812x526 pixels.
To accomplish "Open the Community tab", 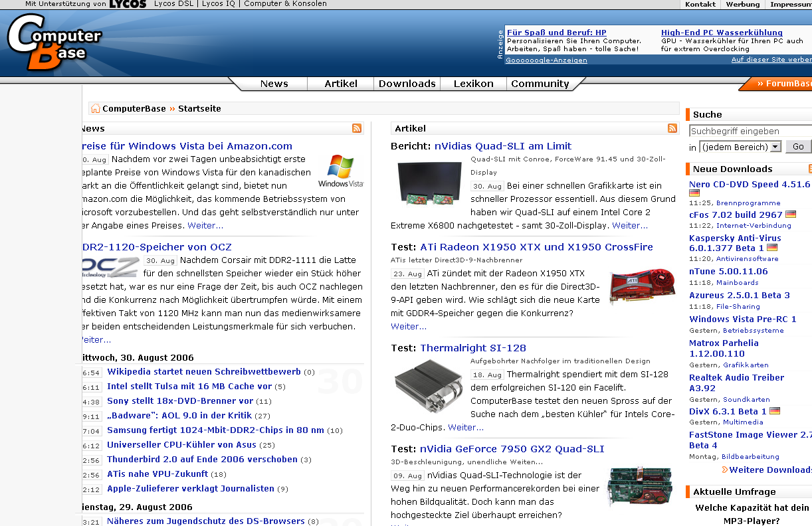I will [x=540, y=84].
